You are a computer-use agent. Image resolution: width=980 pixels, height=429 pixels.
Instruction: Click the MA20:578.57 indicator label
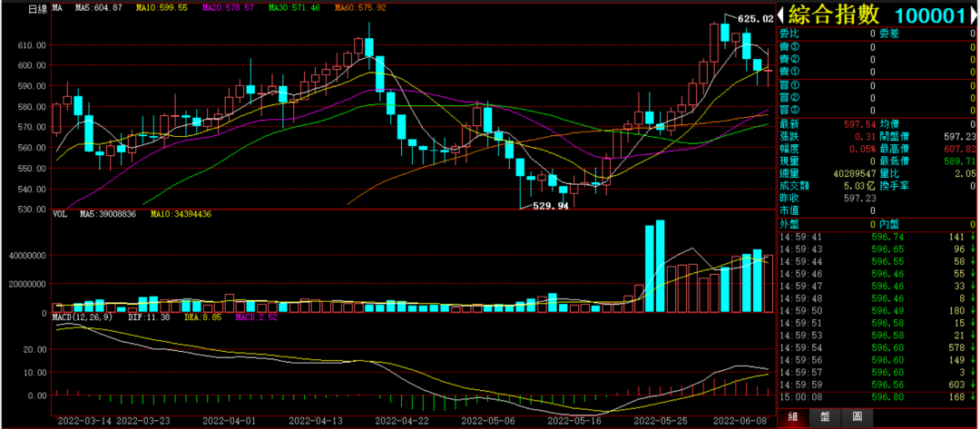pos(229,8)
